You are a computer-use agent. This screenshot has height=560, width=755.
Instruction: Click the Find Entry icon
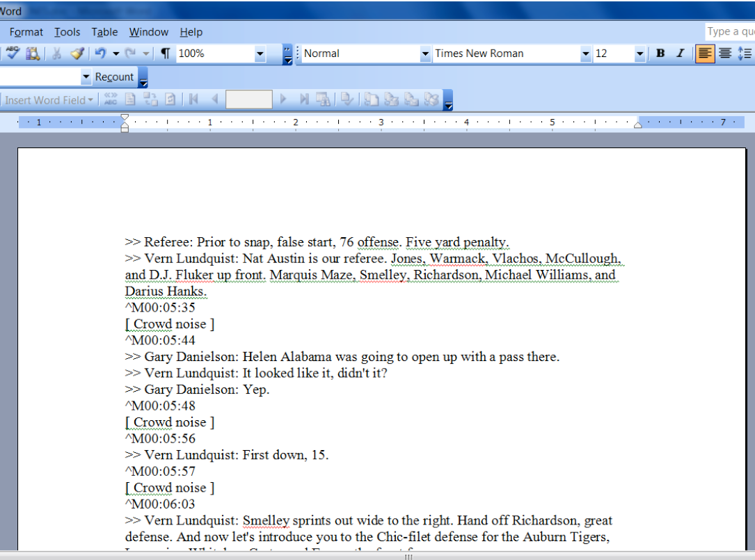(323, 99)
